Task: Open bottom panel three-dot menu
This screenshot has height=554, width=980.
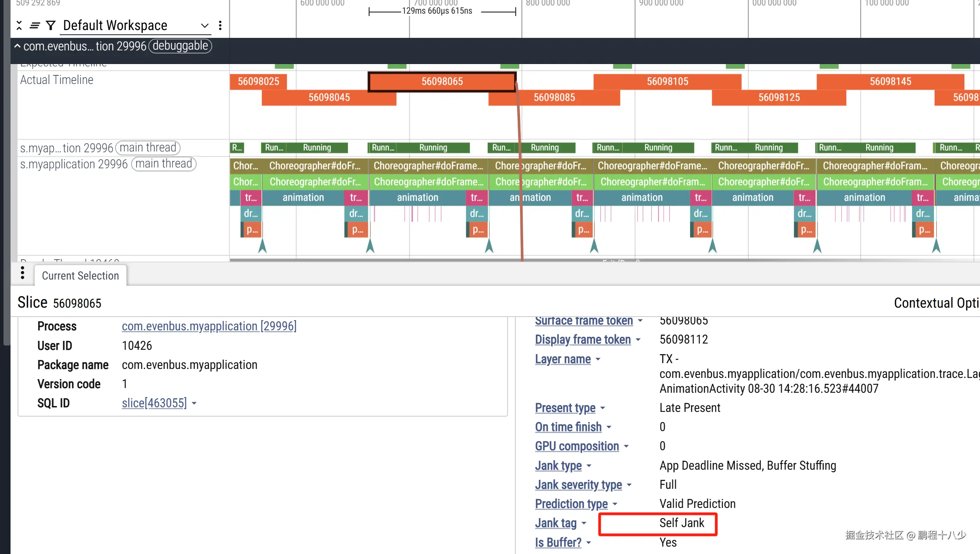Action: coord(23,273)
